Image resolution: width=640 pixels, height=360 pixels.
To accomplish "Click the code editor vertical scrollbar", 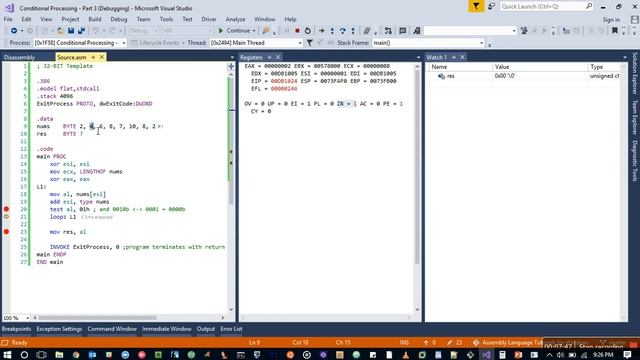I will click(x=231, y=192).
